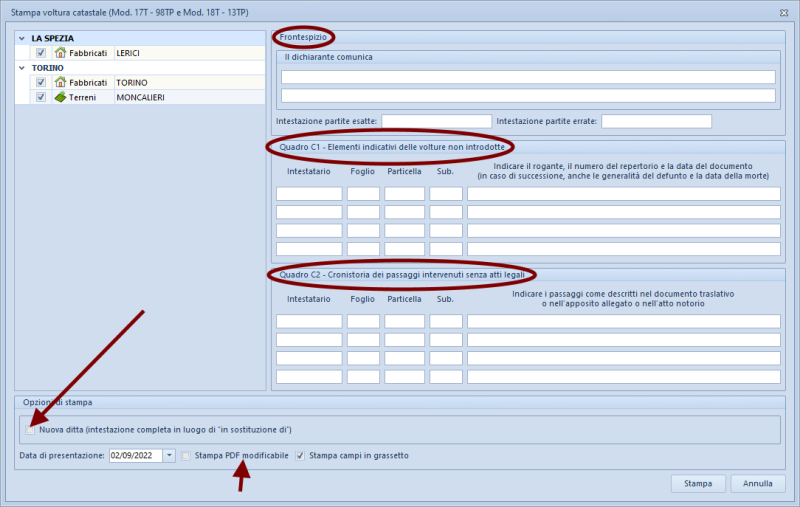Click last Intestatario field in Quadro C2
Image resolution: width=800 pixels, height=507 pixels.
tap(309, 377)
